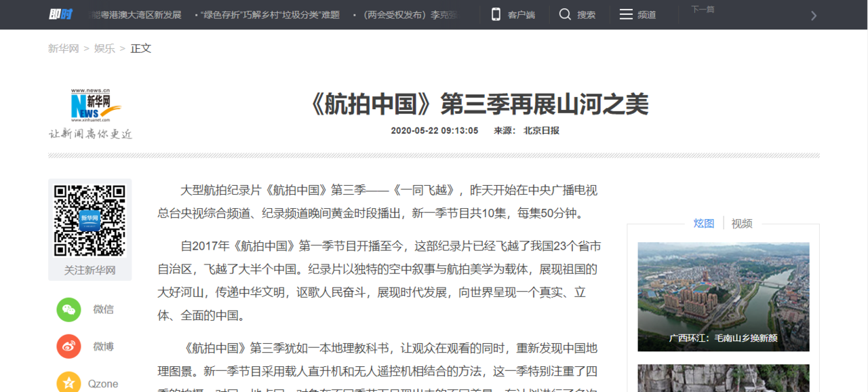Select the 炫图 photo tab
The image size is (868, 392).
[704, 223]
